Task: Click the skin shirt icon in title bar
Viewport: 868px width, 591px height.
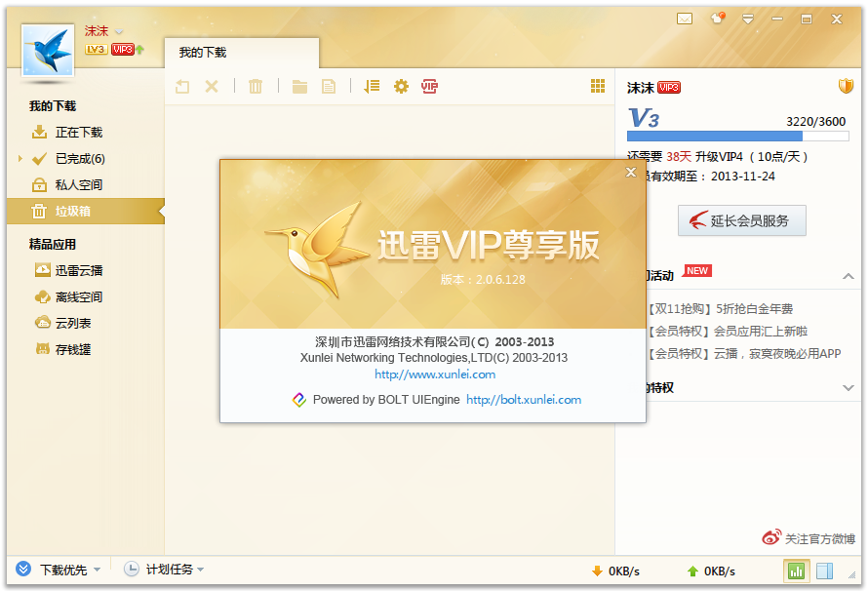Action: pos(718,19)
